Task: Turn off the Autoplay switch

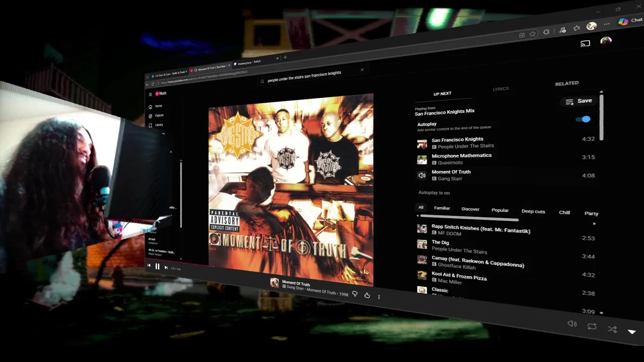Action: (x=584, y=119)
